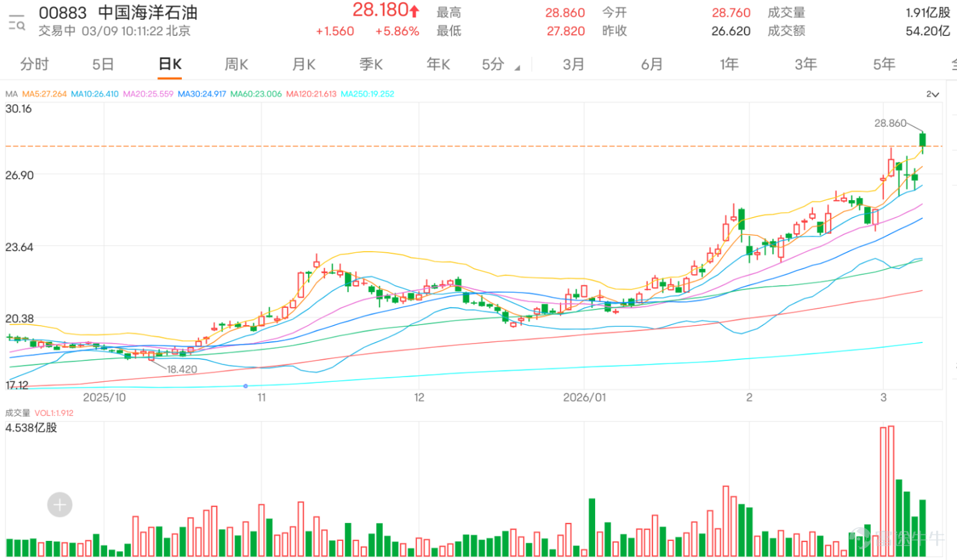Open the stock search list icon
Image resolution: width=957 pixels, height=560 pixels.
tap(17, 23)
